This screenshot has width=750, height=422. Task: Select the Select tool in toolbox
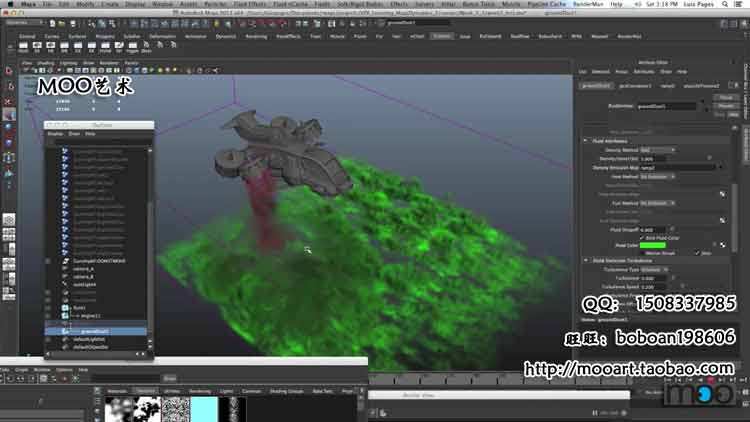point(9,72)
